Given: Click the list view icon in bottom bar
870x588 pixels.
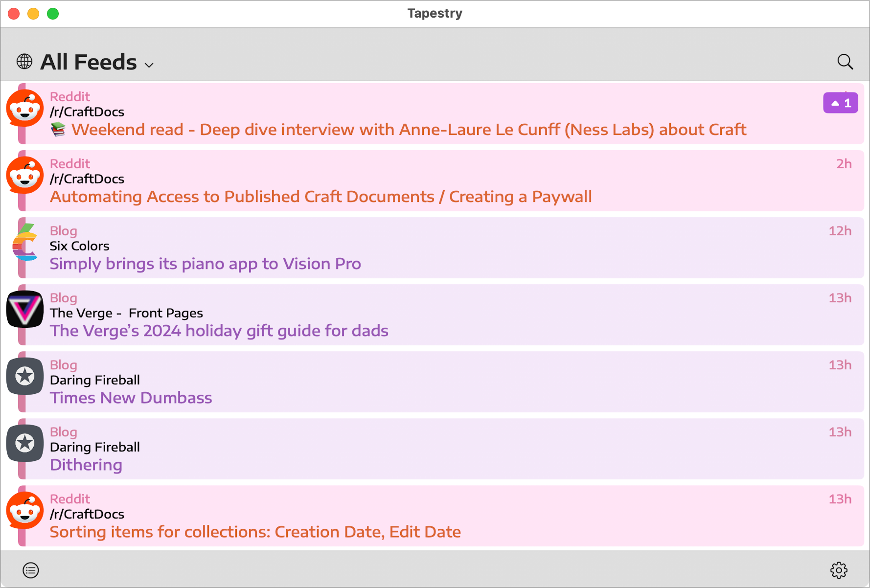Looking at the screenshot, I should tap(31, 570).
